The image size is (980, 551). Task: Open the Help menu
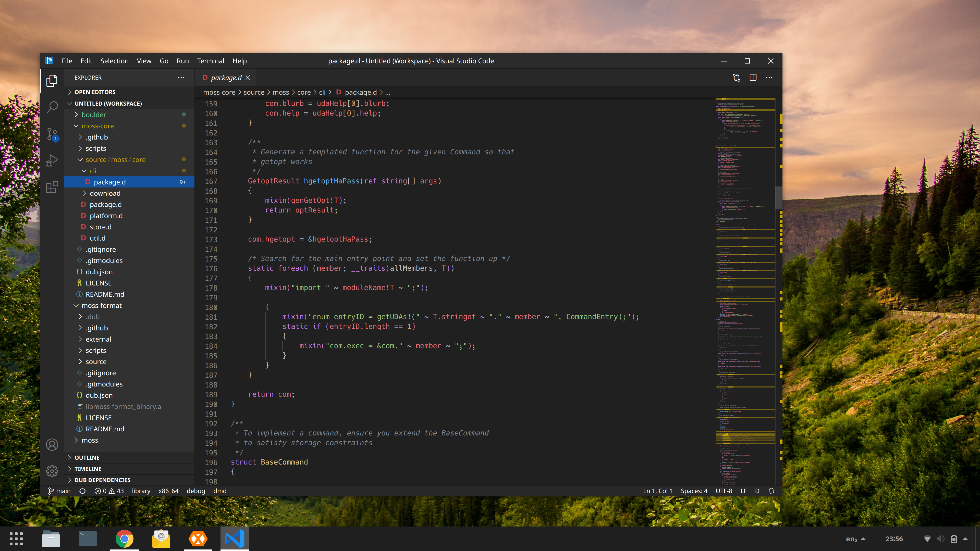(x=240, y=61)
